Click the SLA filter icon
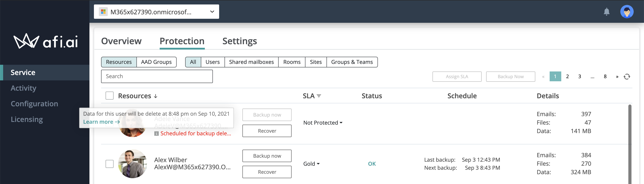Screen dimensions: 644x184 pos(319,96)
